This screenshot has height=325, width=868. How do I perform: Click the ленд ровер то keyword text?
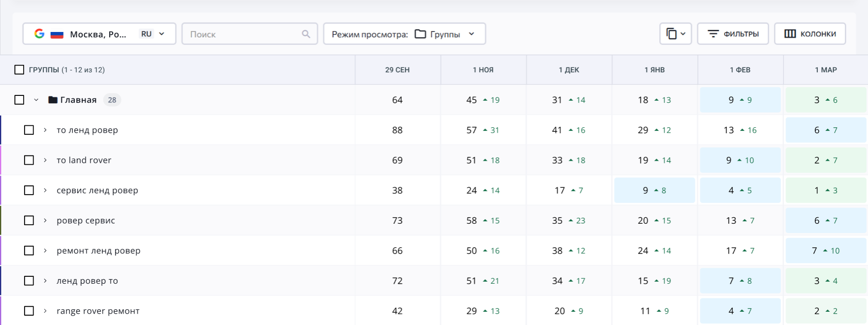click(87, 281)
